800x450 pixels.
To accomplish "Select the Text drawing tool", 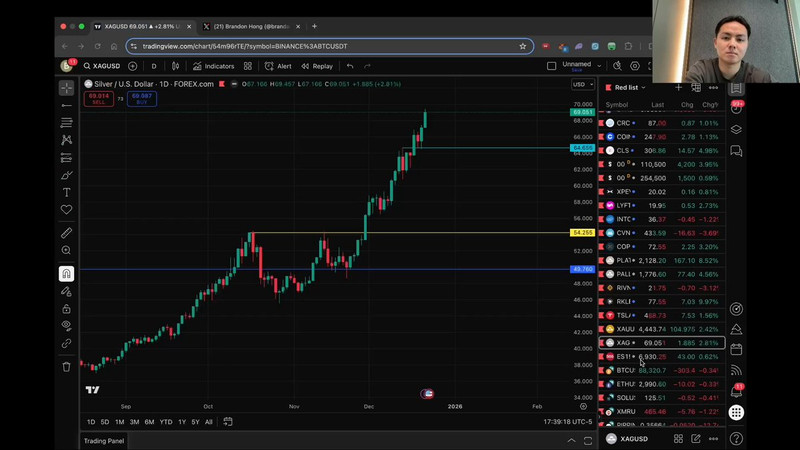I will [x=66, y=192].
